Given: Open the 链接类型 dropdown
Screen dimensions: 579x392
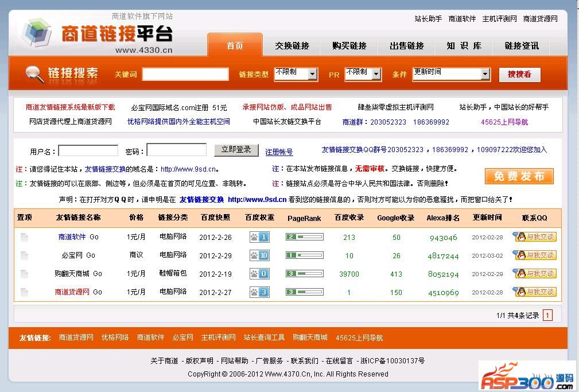Looking at the screenshot, I should 296,74.
